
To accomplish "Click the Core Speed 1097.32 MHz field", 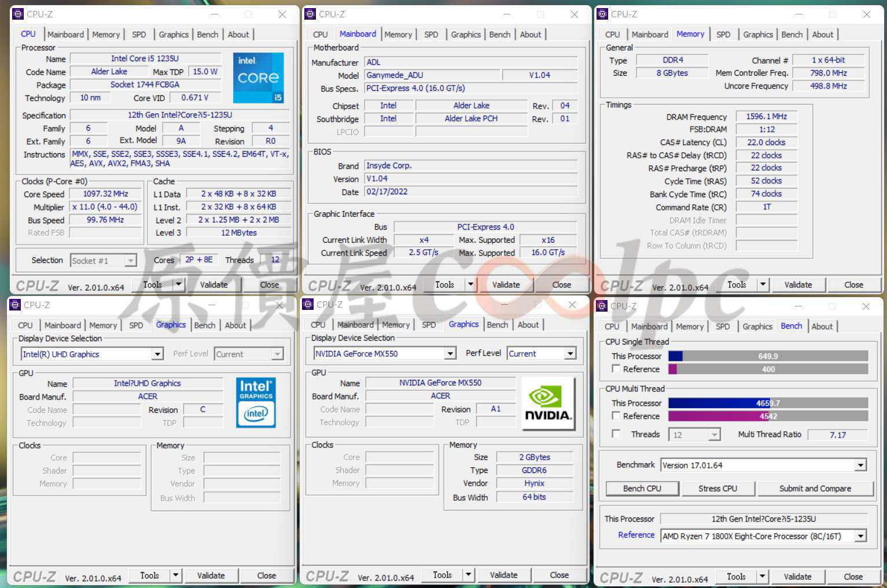I will [105, 194].
